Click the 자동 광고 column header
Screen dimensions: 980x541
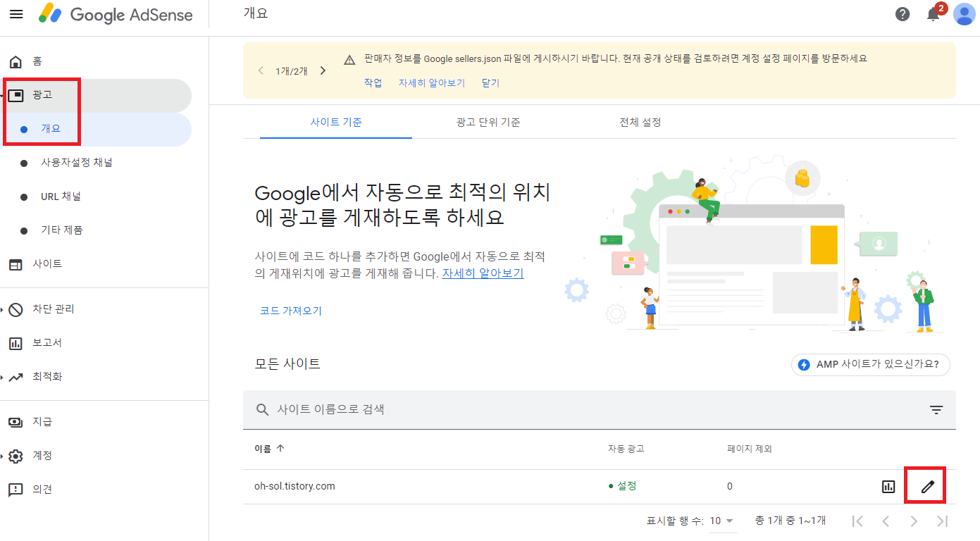[626, 449]
